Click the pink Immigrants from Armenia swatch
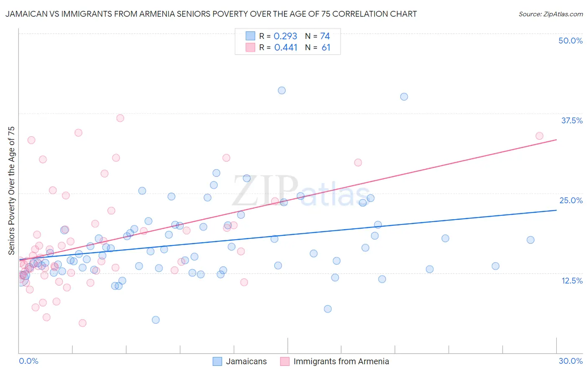 [x=285, y=361]
